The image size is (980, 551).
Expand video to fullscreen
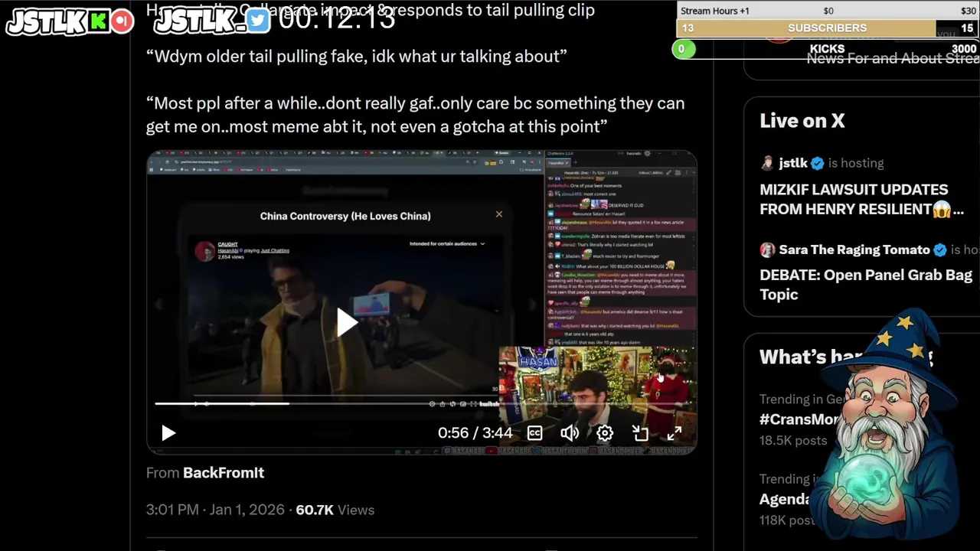[x=675, y=433]
